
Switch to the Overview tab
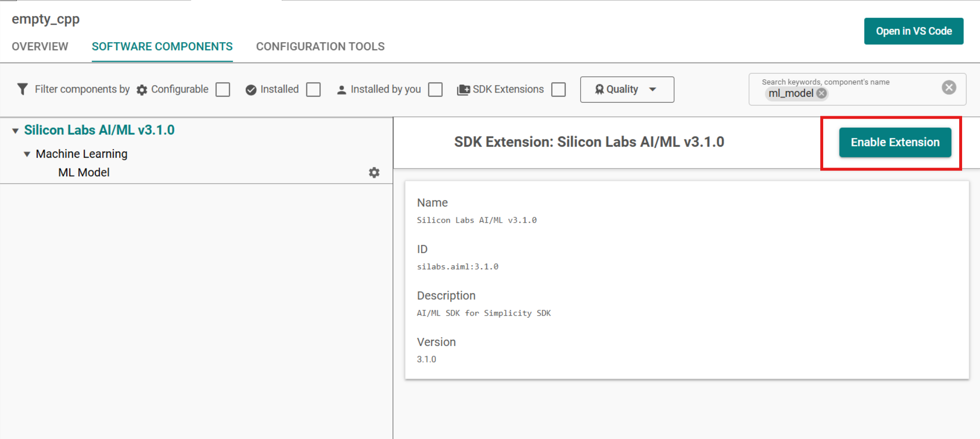40,46
